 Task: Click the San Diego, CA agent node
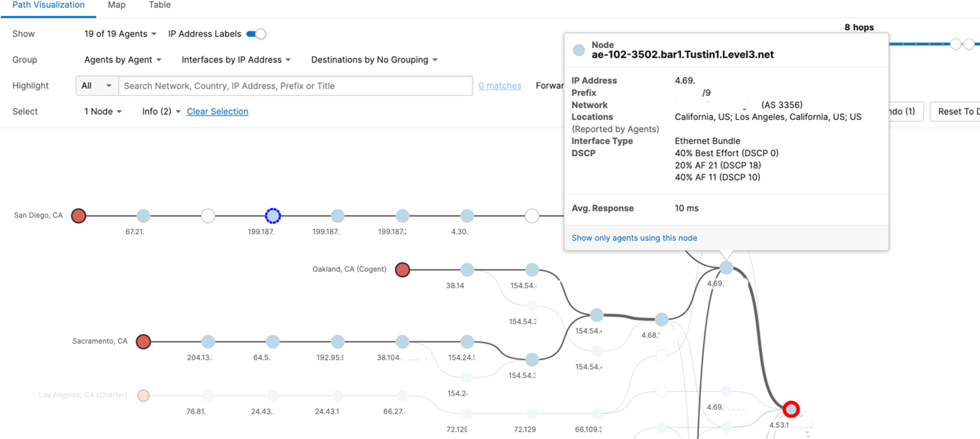79,216
